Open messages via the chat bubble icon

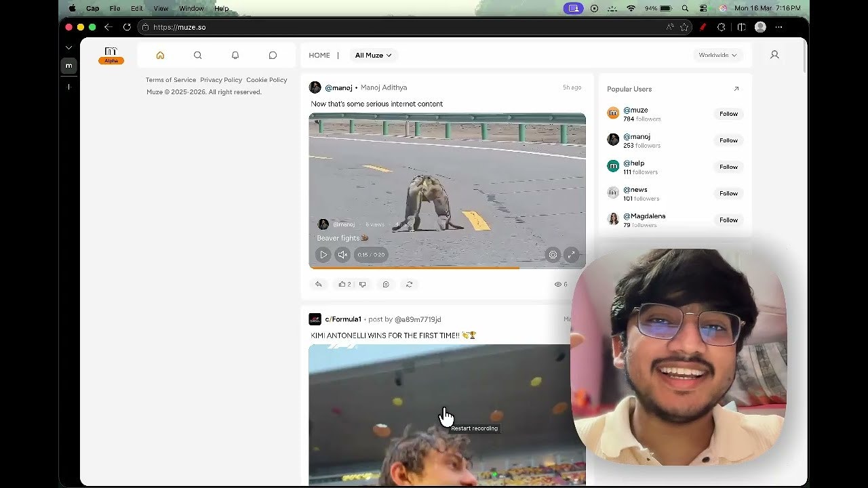pos(273,55)
